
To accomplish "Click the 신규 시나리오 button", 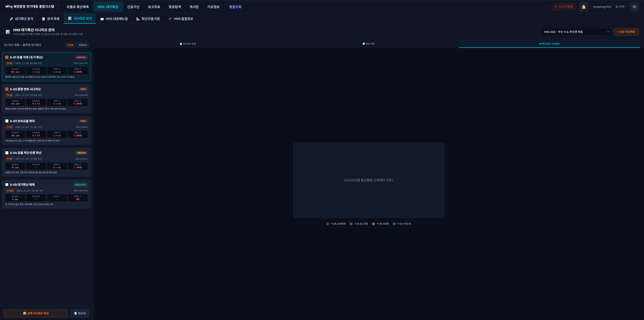I will point(626,32).
